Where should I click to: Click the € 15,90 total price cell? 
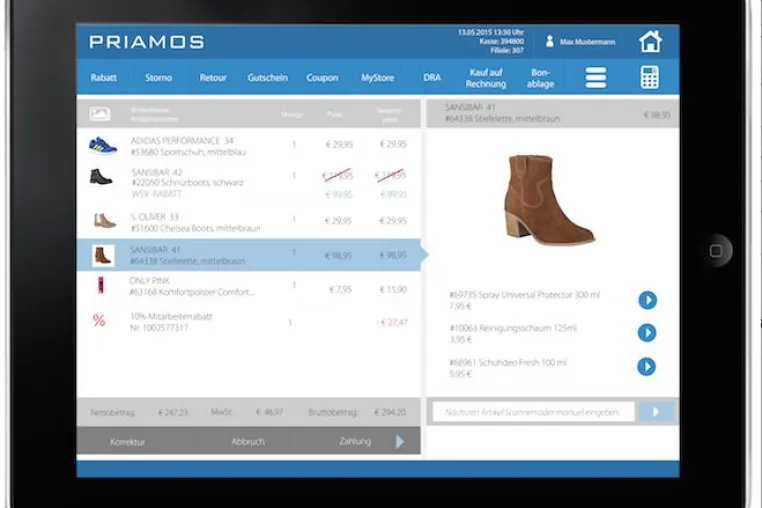(393, 289)
